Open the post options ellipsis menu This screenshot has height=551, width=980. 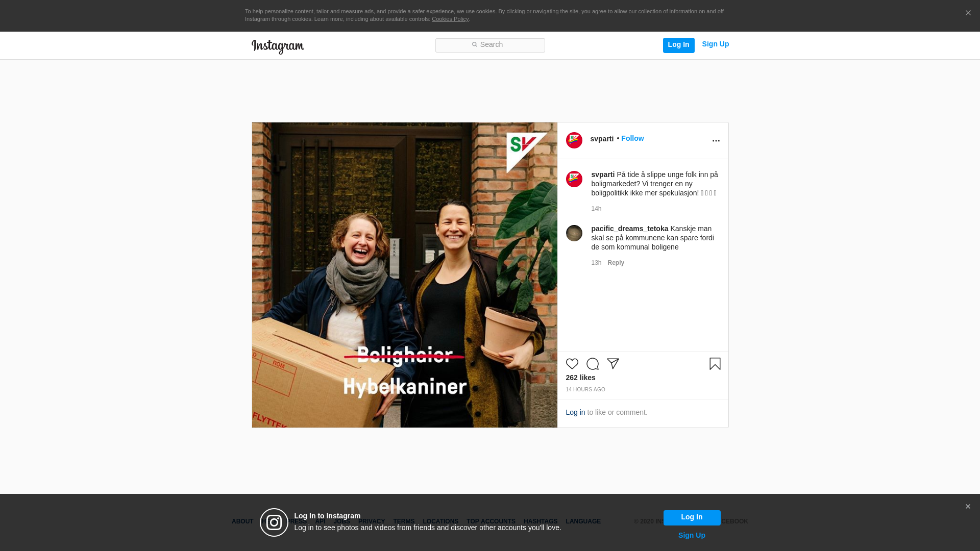tap(716, 141)
